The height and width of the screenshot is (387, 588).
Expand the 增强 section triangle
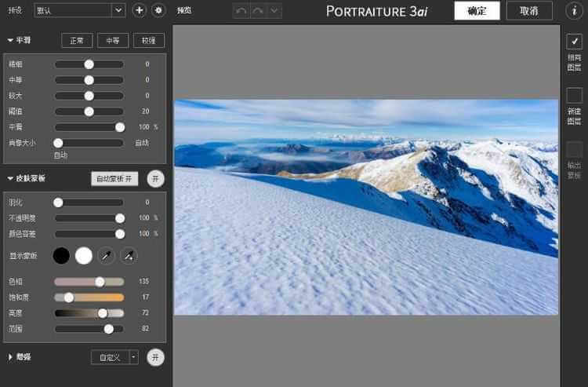10,357
